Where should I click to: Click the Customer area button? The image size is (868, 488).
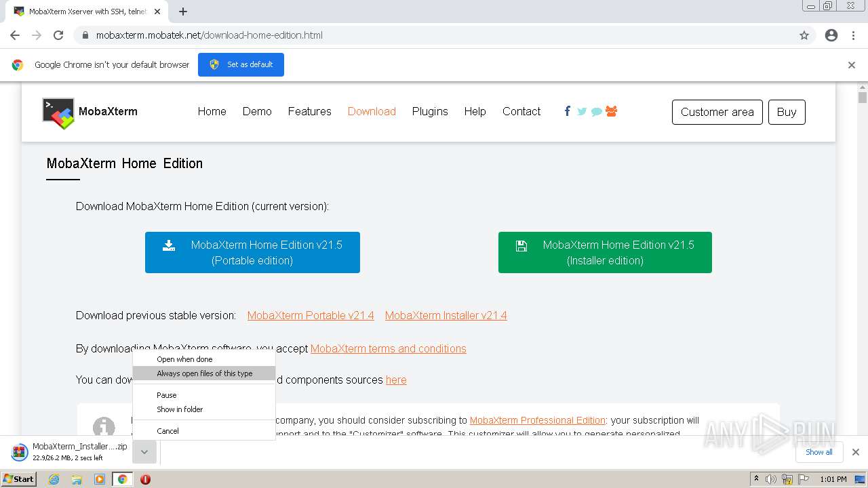tap(717, 113)
